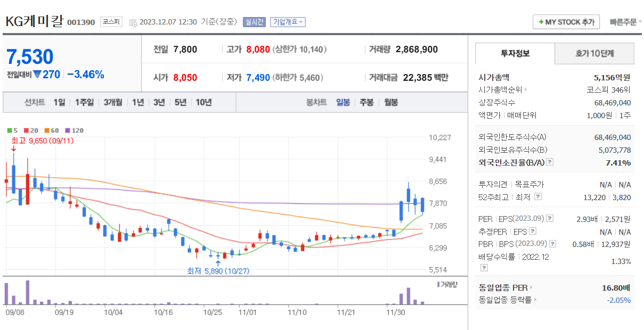Click the large blue candlestick after 11/30
The width and height of the screenshot is (644, 330).
[x=401, y=211]
